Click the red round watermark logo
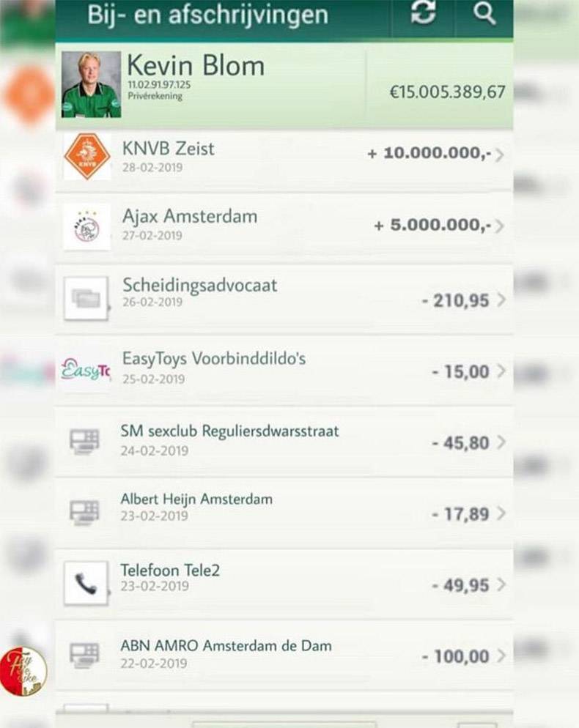 (23, 672)
